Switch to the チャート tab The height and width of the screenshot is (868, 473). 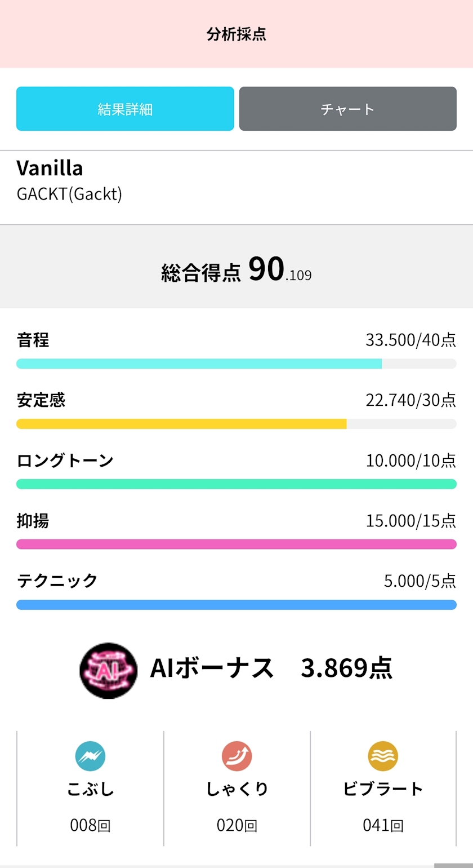(347, 109)
